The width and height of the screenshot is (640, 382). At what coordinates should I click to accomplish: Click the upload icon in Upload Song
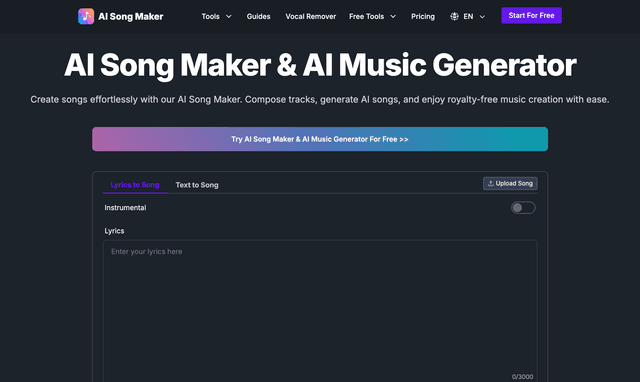click(491, 184)
